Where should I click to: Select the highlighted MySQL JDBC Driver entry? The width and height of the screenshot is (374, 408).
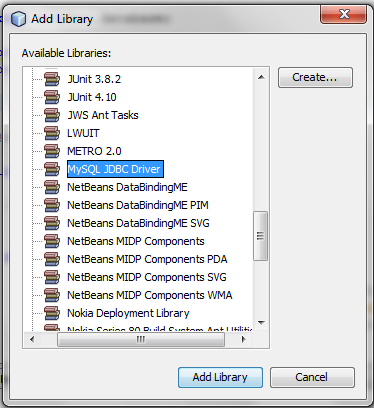(115, 169)
